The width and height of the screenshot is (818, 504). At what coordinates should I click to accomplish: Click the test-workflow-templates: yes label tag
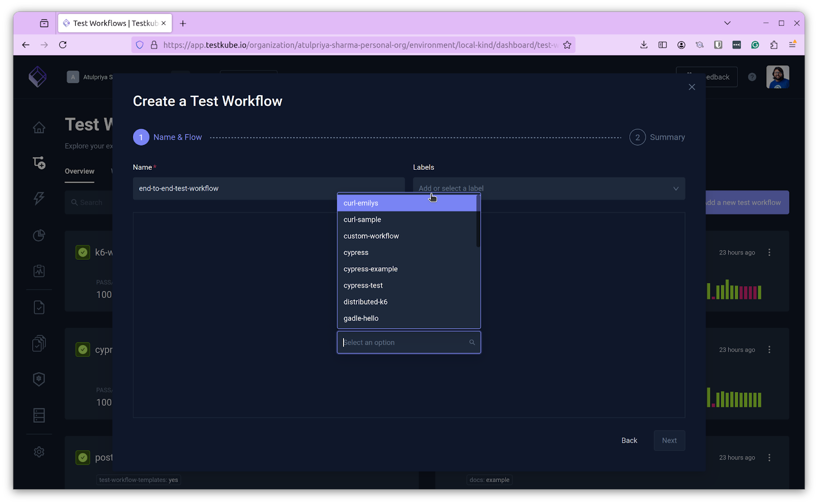click(139, 480)
